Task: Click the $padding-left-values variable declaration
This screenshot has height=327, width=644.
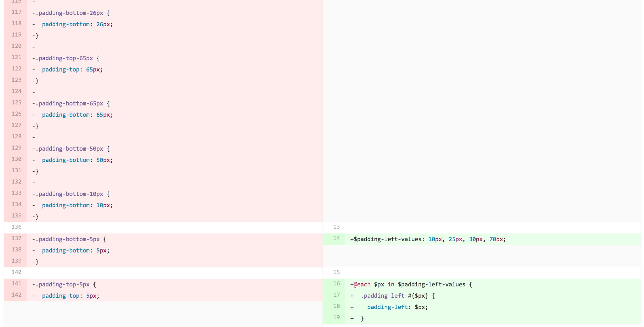Action: click(430, 239)
